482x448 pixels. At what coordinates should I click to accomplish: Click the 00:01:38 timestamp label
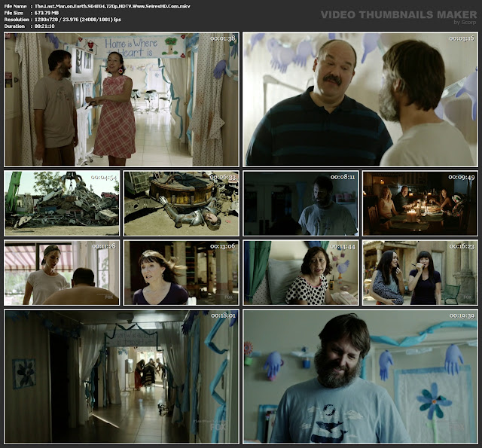point(223,38)
